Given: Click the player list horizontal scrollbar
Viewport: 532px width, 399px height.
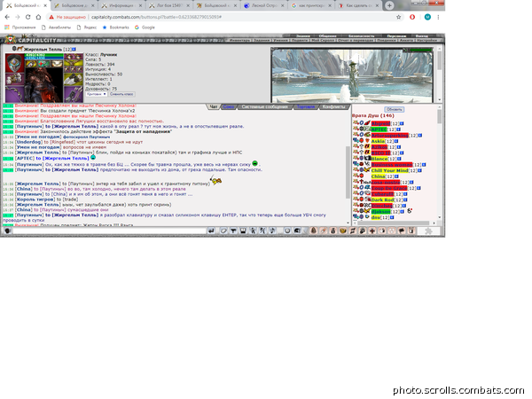Looking at the screenshot, I should pyautogui.click(x=393, y=223).
